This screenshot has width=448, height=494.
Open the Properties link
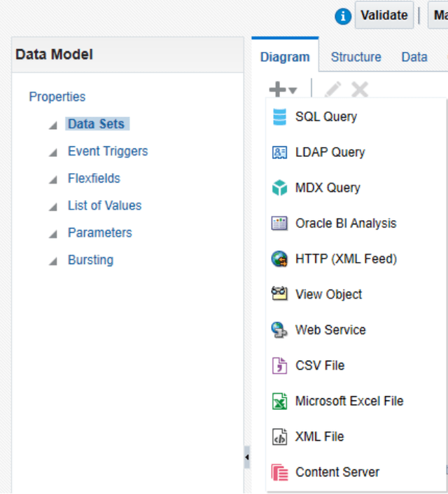pos(57,97)
